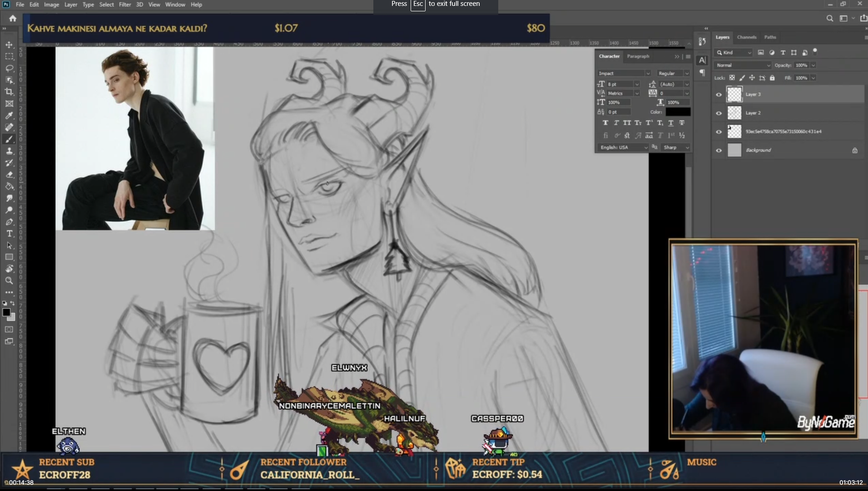The height and width of the screenshot is (491, 868).
Task: Select the Dodge tool
Action: pyautogui.click(x=9, y=210)
